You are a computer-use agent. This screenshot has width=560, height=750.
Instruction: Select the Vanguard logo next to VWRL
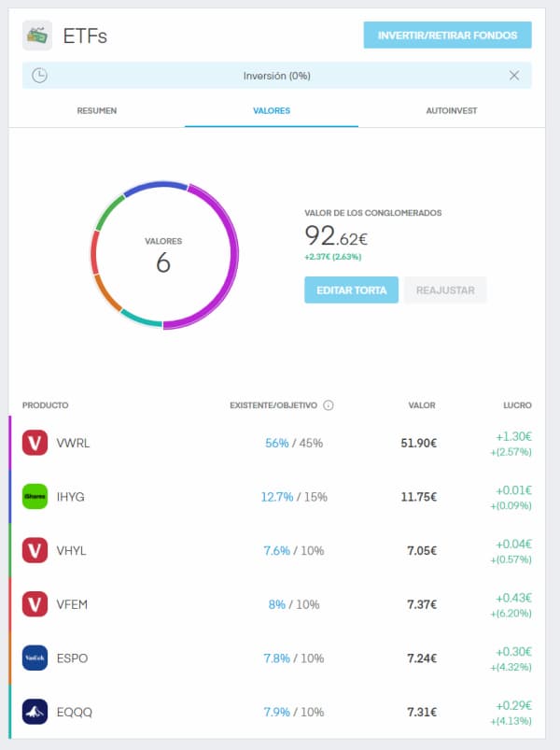(x=35, y=443)
